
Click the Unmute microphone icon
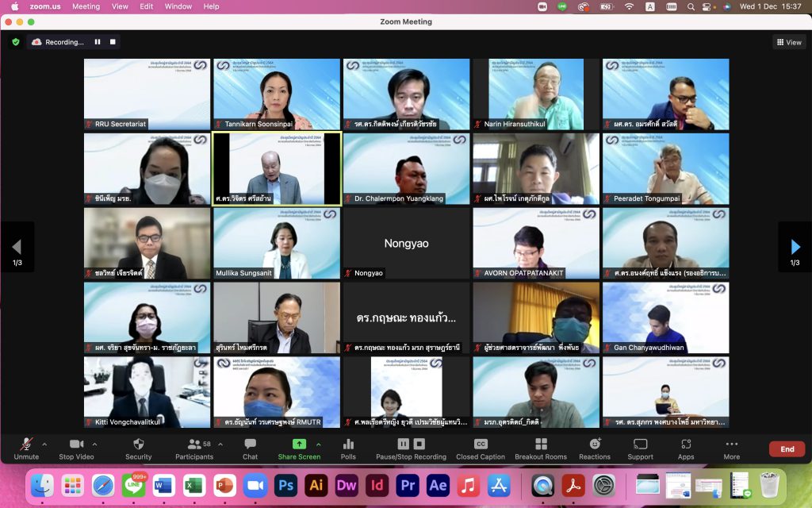[26, 444]
